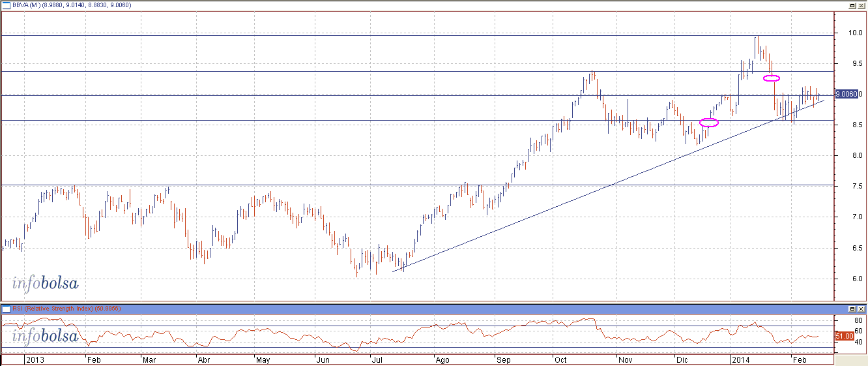
Task: Select the magenta ellipse near December
Action: click(x=709, y=123)
